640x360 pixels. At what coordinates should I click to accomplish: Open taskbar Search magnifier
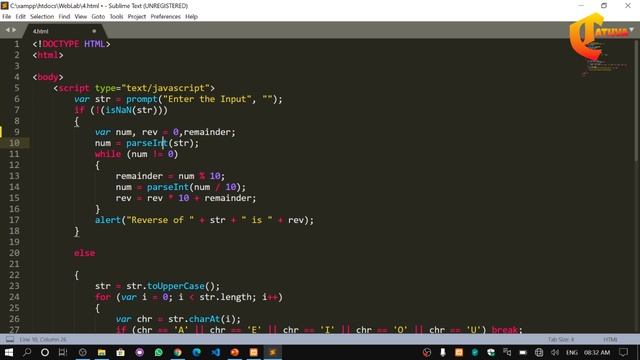click(27, 352)
